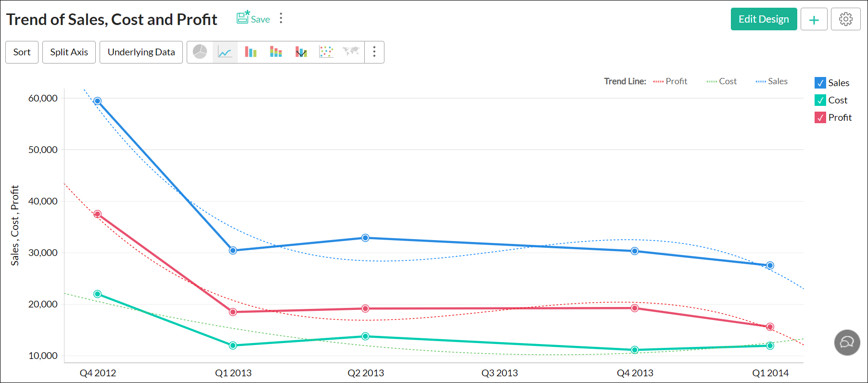
Task: Switch to scatter chart type
Action: click(x=326, y=52)
